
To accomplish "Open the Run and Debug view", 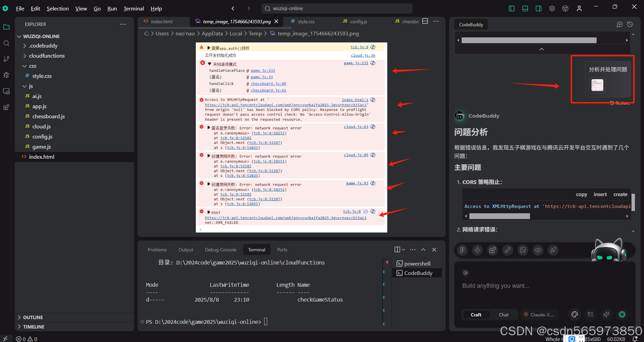I will tap(6, 75).
